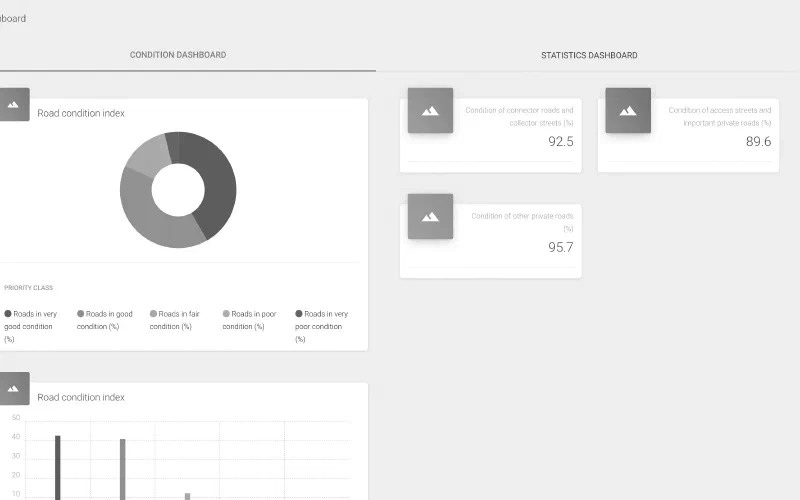Toggle 'Roads in good condition' legend entry

105,320
